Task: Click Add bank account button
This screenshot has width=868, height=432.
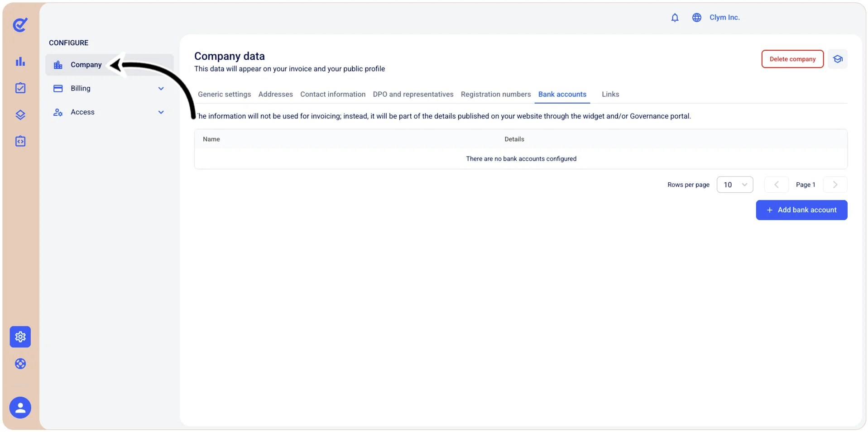Action: coord(801,210)
